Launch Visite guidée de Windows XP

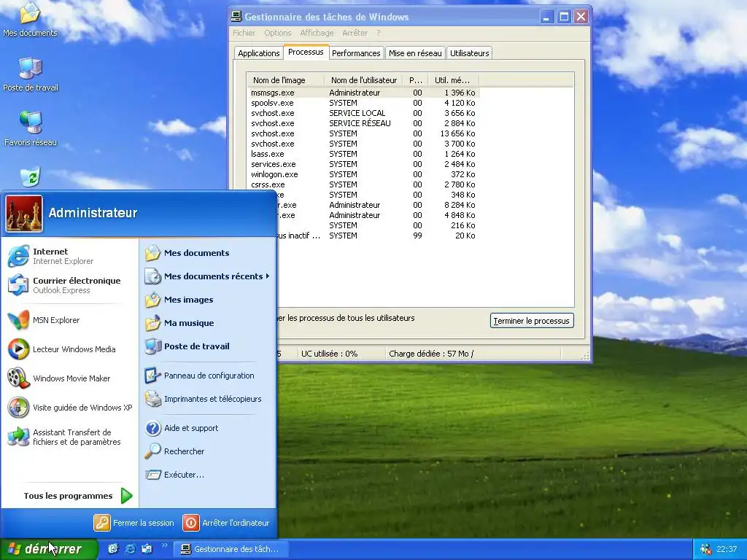tap(71, 407)
